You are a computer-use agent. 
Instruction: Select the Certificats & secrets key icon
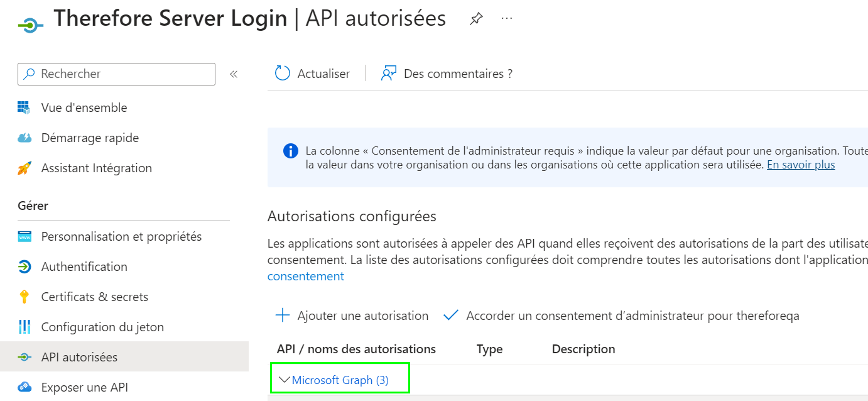(23, 297)
